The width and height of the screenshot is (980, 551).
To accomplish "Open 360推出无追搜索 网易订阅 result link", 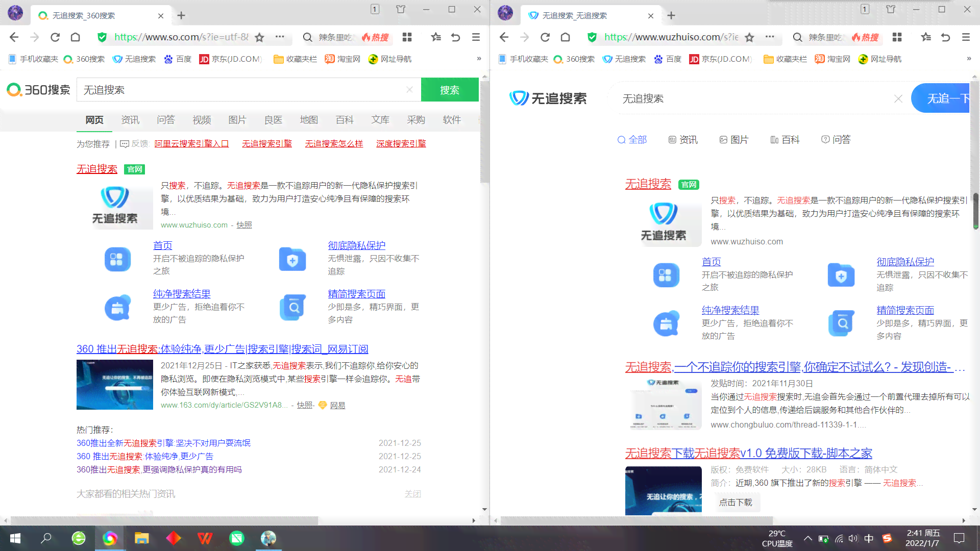I will [222, 349].
